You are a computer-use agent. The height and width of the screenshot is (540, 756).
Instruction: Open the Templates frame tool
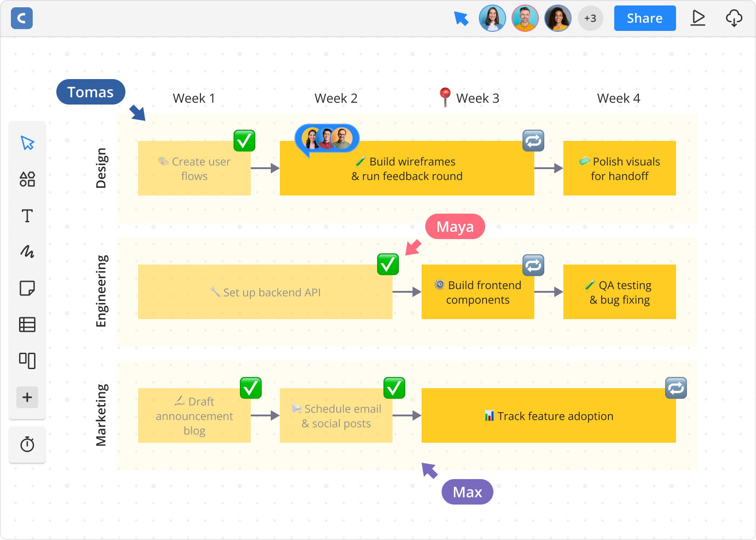pos(27,361)
